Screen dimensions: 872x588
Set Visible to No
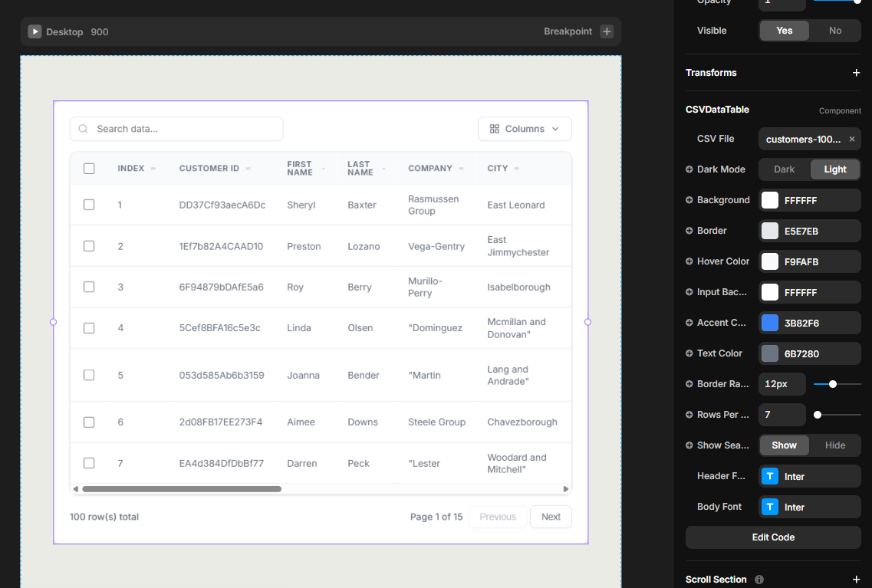pos(834,31)
